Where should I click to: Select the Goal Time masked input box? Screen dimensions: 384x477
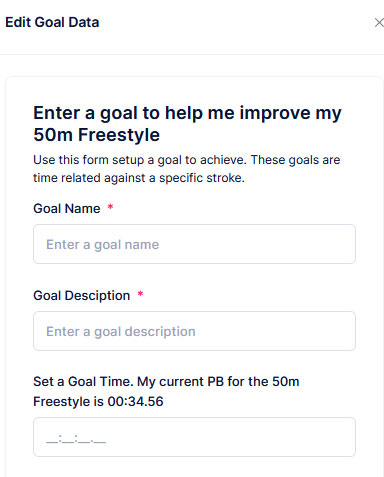click(x=194, y=437)
